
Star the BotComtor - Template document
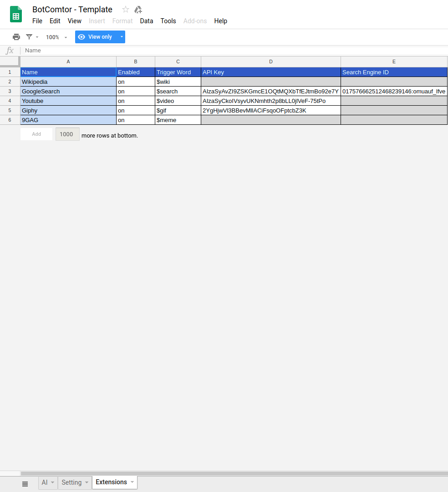tap(125, 10)
